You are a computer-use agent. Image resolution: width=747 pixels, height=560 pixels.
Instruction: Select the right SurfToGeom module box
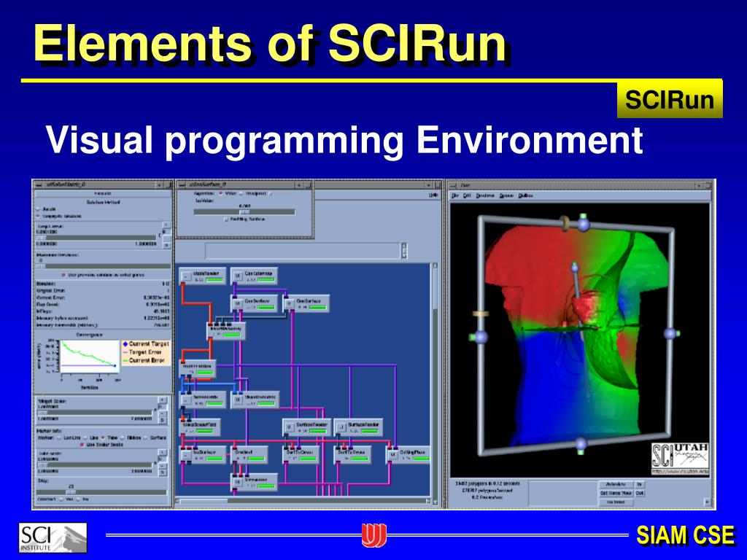tap(352, 455)
